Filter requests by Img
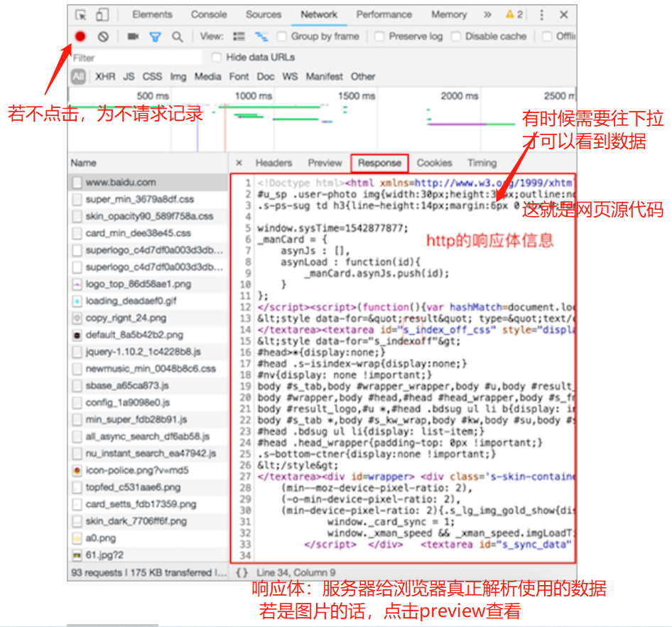 click(x=178, y=77)
